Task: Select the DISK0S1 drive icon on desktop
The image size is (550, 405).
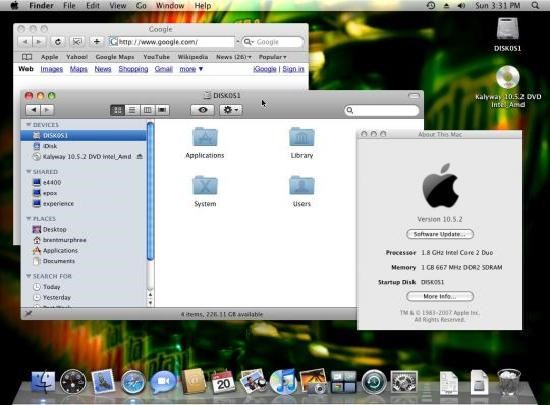Action: (508, 29)
